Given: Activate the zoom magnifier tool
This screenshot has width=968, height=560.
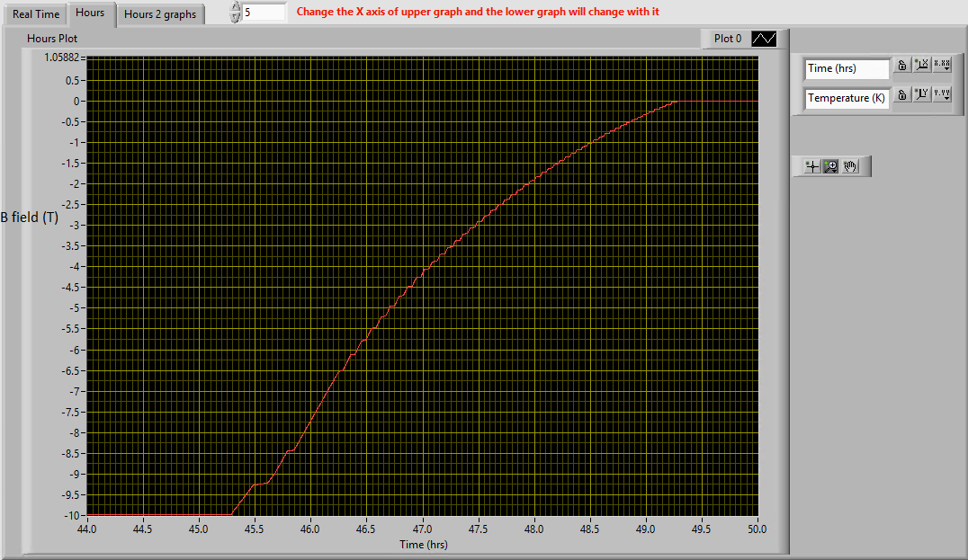Looking at the screenshot, I should [831, 166].
